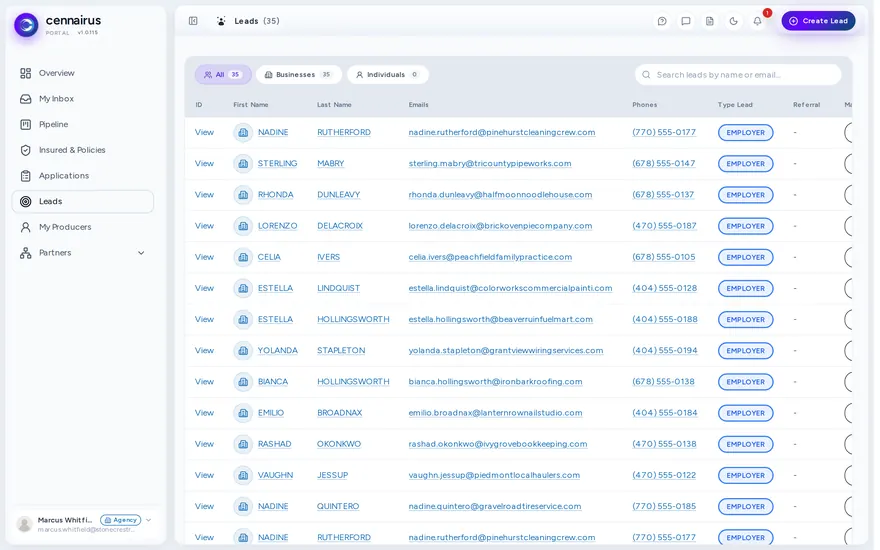880x550 pixels.
Task: Call phone (404) 555-0188
Action: [664, 319]
